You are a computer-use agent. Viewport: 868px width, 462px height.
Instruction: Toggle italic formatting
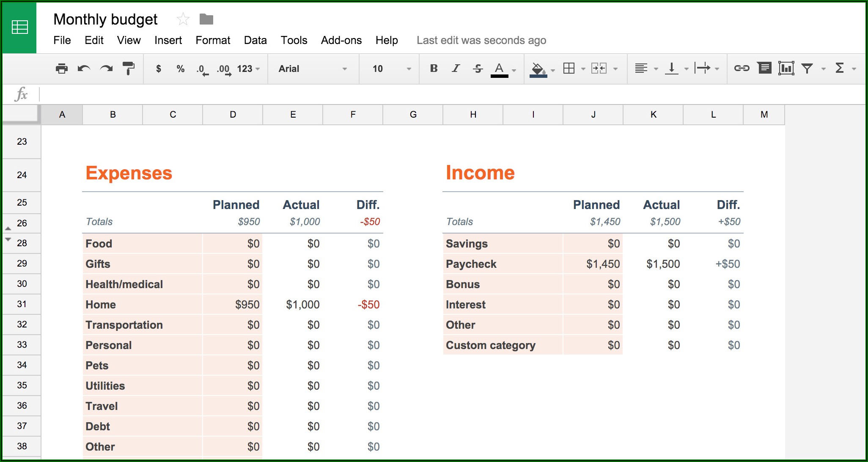(456, 69)
